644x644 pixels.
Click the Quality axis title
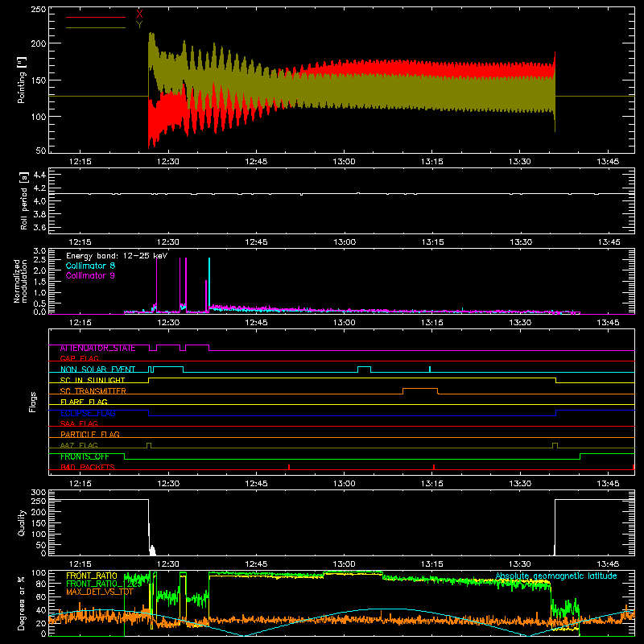pos(22,522)
